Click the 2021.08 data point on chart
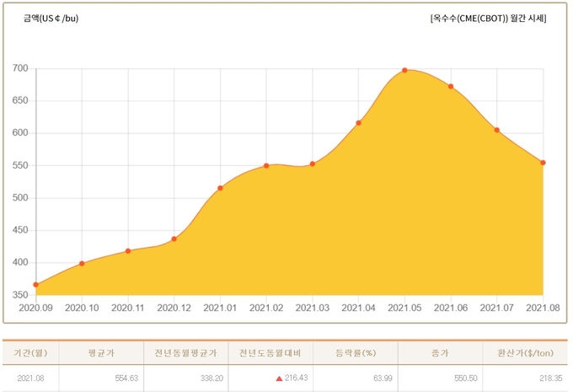Screen dimensions: 573x392 click(x=543, y=163)
